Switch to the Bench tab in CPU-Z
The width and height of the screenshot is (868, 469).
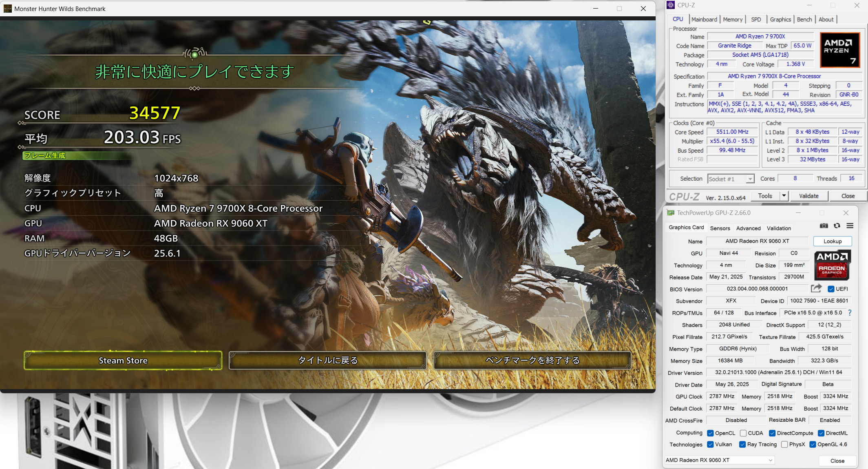pos(804,19)
